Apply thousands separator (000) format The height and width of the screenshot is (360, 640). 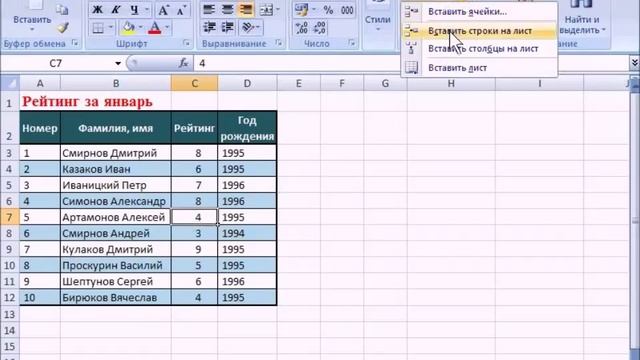(x=347, y=10)
